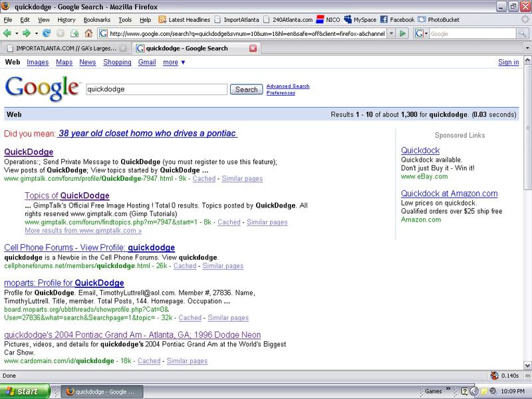Click the Firefox icon in title bar
The height and width of the screenshot is (399, 532).
click(x=5, y=6)
